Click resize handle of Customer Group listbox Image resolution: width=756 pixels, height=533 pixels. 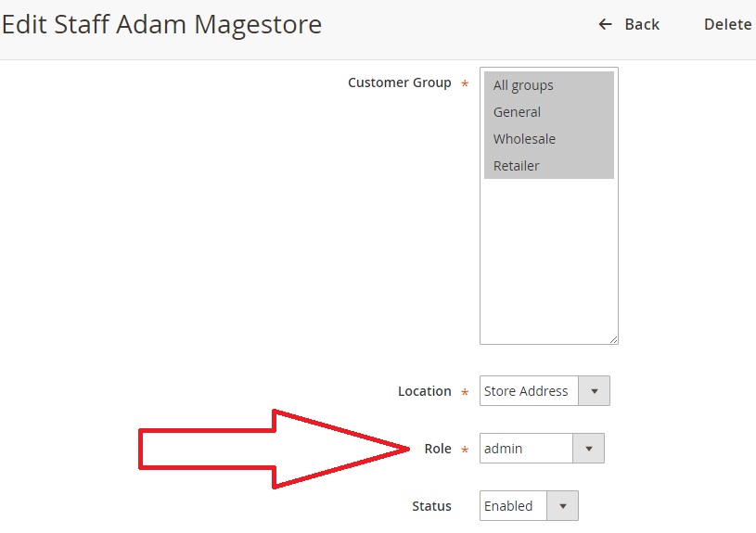coord(613,339)
